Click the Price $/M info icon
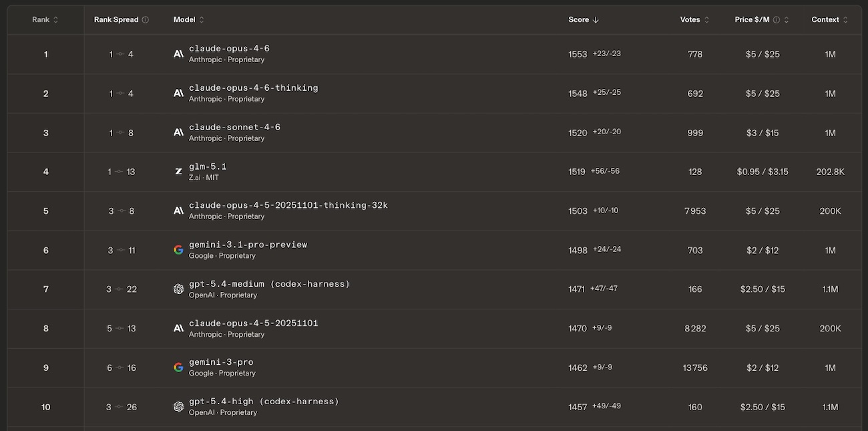 coord(777,20)
